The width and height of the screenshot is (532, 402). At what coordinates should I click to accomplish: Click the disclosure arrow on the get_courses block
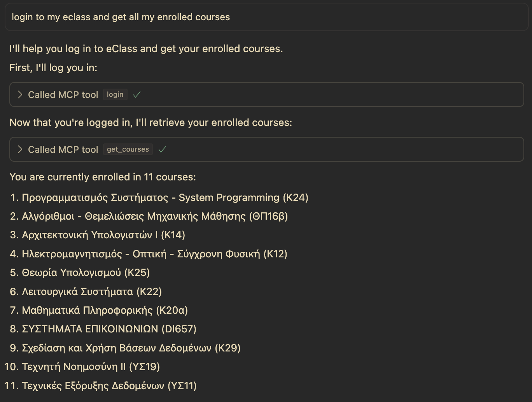click(20, 149)
